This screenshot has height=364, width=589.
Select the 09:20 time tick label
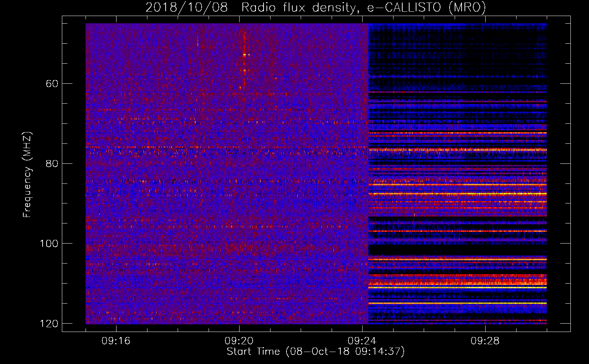[239, 341]
